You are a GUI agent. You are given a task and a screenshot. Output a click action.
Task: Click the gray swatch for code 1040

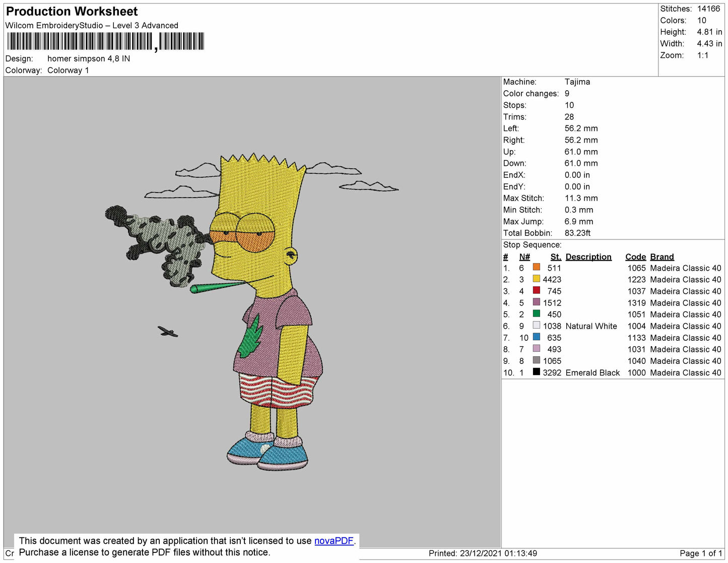(x=537, y=360)
